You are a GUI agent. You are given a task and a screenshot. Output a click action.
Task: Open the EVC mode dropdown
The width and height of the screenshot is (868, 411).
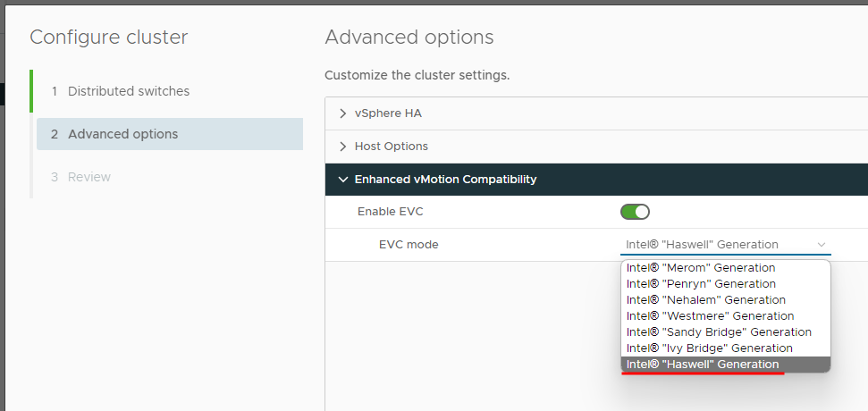[725, 245]
